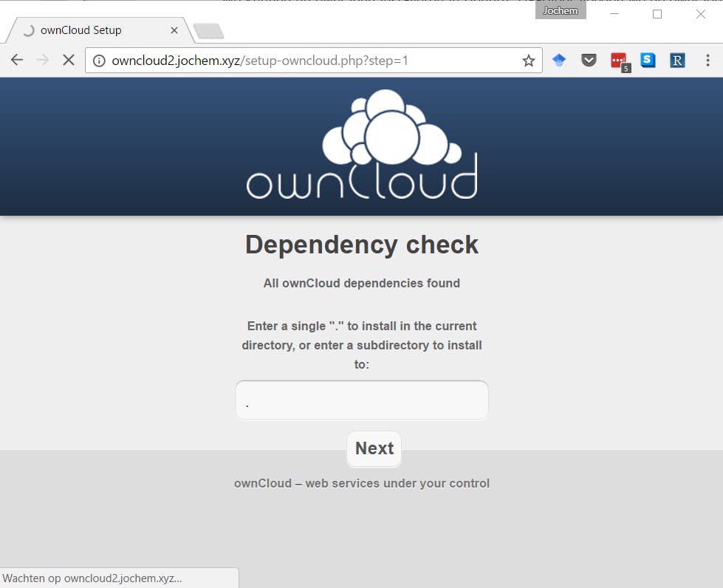Open the R extension icon
Image resolution: width=723 pixels, height=588 pixels.
677,61
